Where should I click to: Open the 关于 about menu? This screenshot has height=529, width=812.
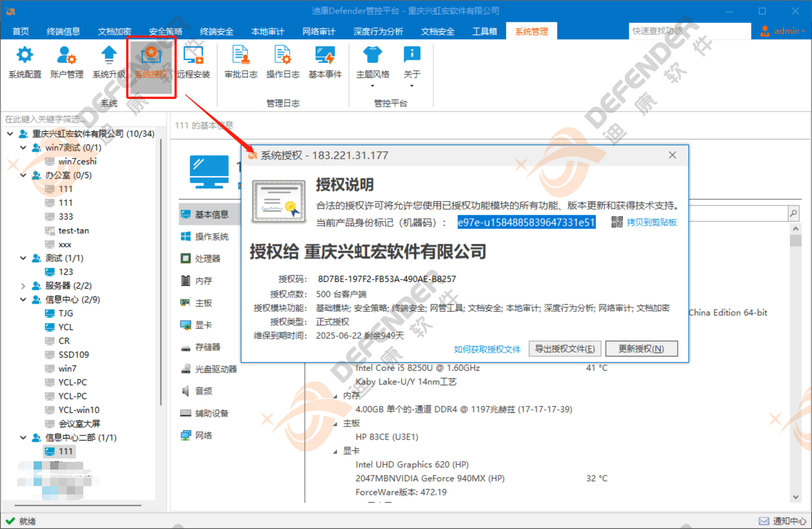pos(412,66)
